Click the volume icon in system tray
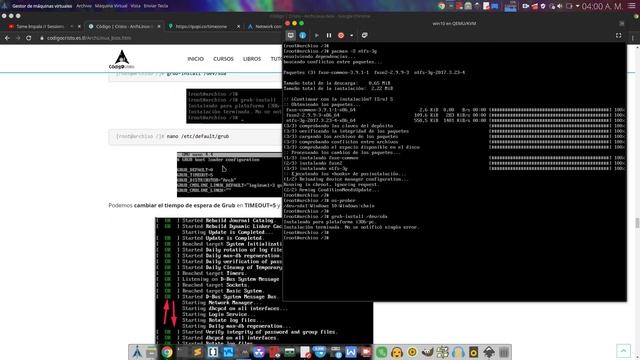This screenshot has width=640, height=360. (x=560, y=6)
